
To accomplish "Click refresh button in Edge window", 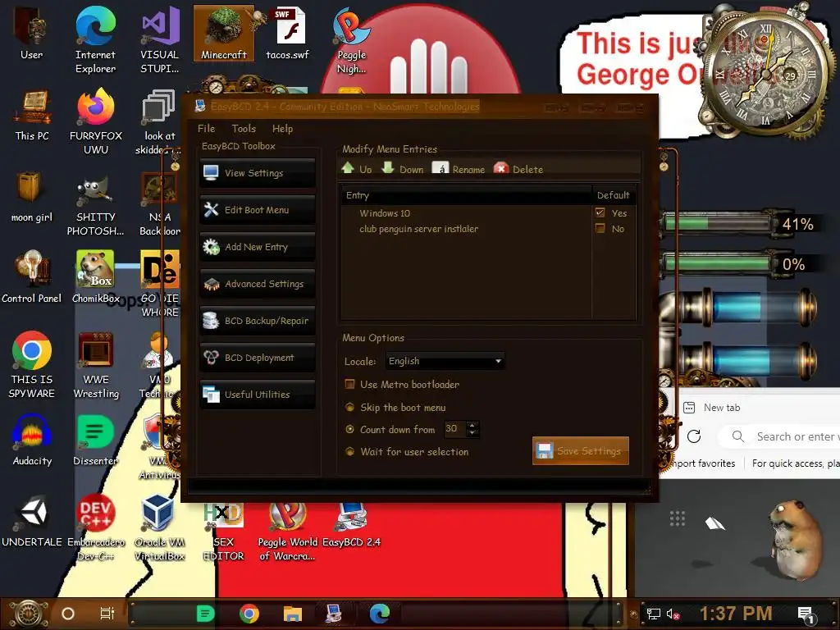I will click(694, 436).
